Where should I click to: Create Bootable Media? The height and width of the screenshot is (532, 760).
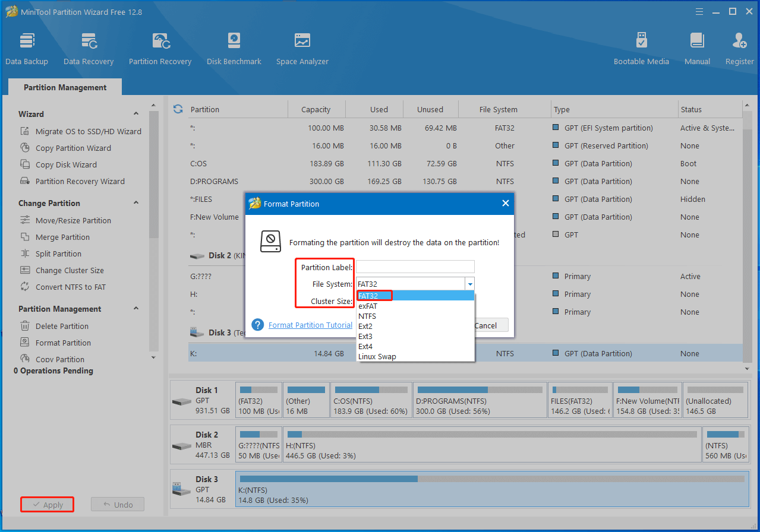click(641, 49)
